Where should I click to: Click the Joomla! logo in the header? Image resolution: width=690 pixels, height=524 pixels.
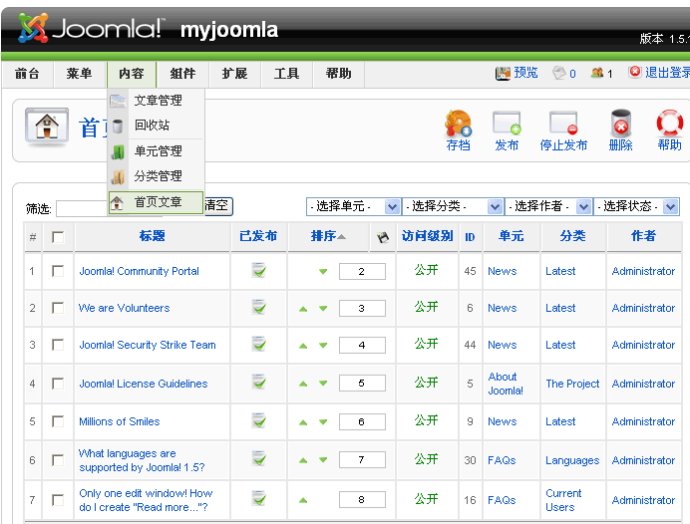[x=90, y=28]
